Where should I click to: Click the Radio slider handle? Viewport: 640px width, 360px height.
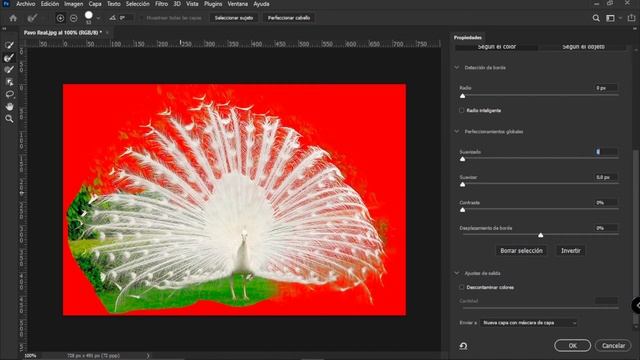pos(462,96)
